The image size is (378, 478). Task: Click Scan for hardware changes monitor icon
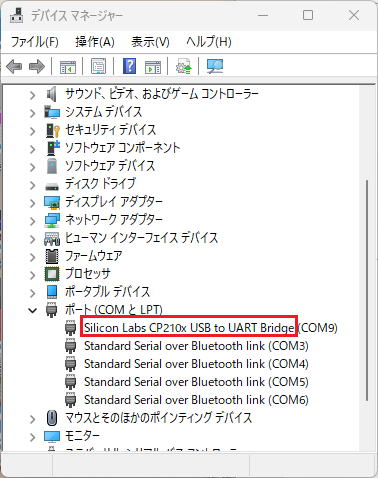coord(215,66)
